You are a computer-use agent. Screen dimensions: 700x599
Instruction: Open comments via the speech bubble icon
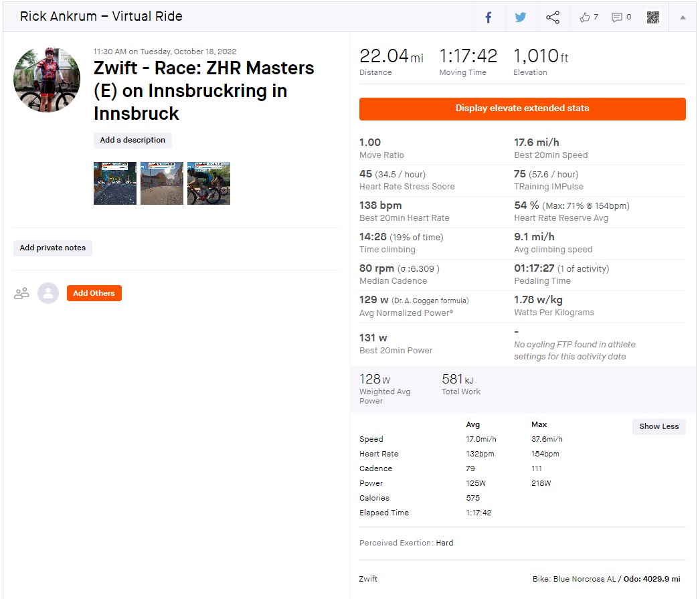[x=616, y=17]
